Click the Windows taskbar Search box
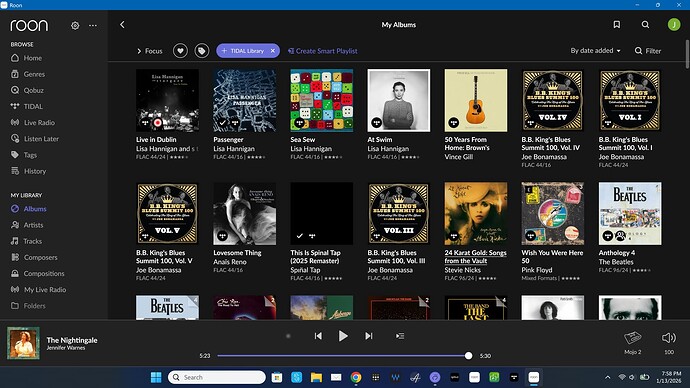 pyautogui.click(x=217, y=377)
